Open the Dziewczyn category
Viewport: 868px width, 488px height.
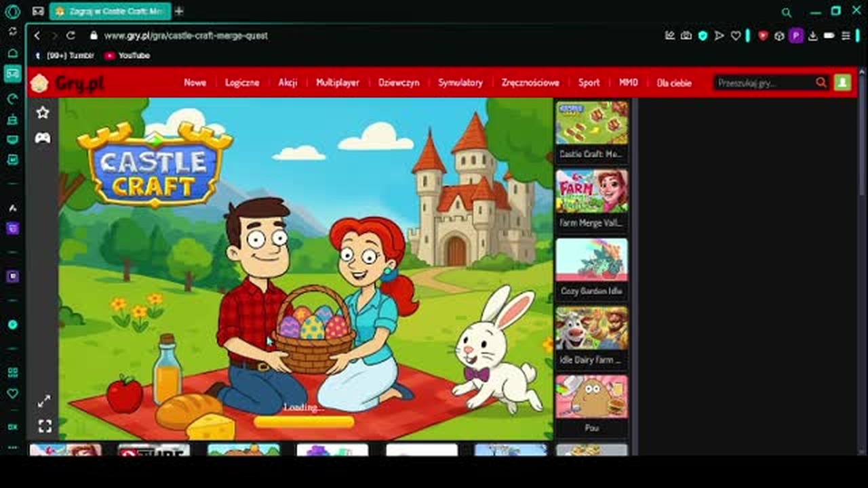pyautogui.click(x=399, y=83)
